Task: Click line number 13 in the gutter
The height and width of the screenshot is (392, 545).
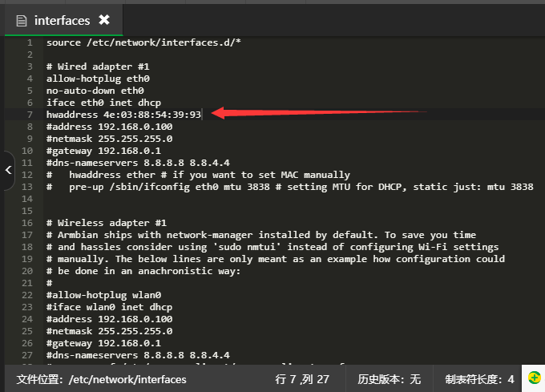Action: pos(26,187)
